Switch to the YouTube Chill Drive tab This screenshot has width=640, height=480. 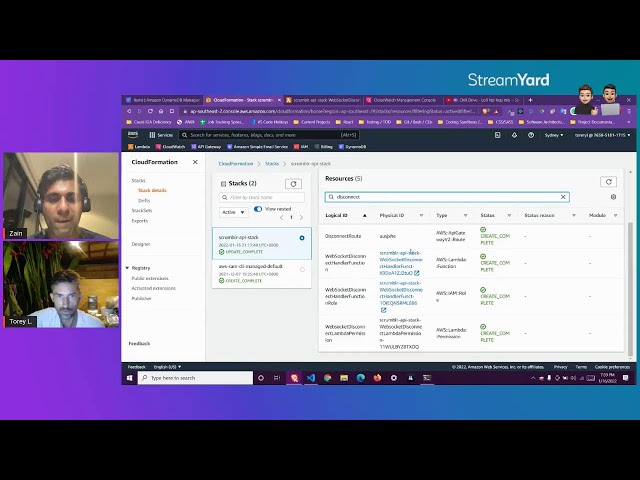click(482, 100)
